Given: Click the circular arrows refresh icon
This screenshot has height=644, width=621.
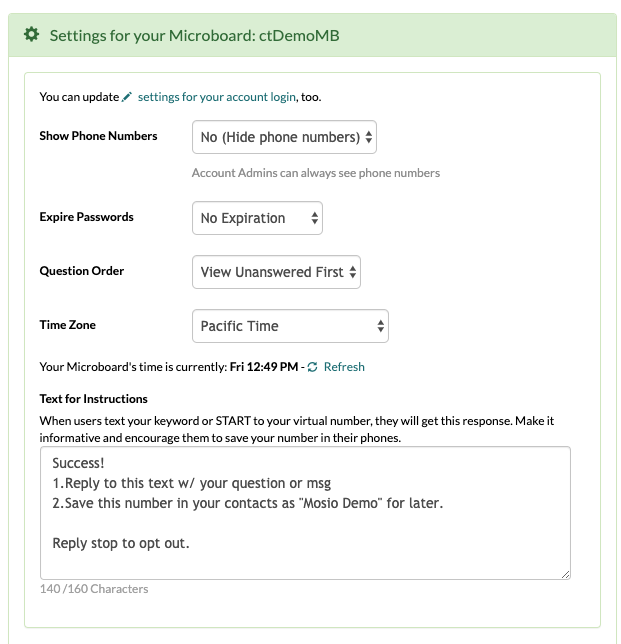Looking at the screenshot, I should click(x=313, y=367).
